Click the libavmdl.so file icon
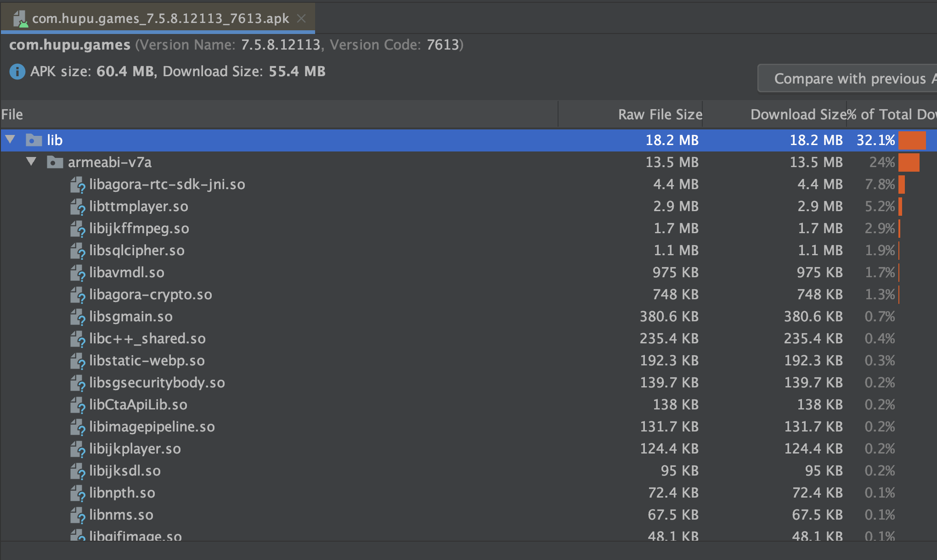937x560 pixels. (x=78, y=273)
